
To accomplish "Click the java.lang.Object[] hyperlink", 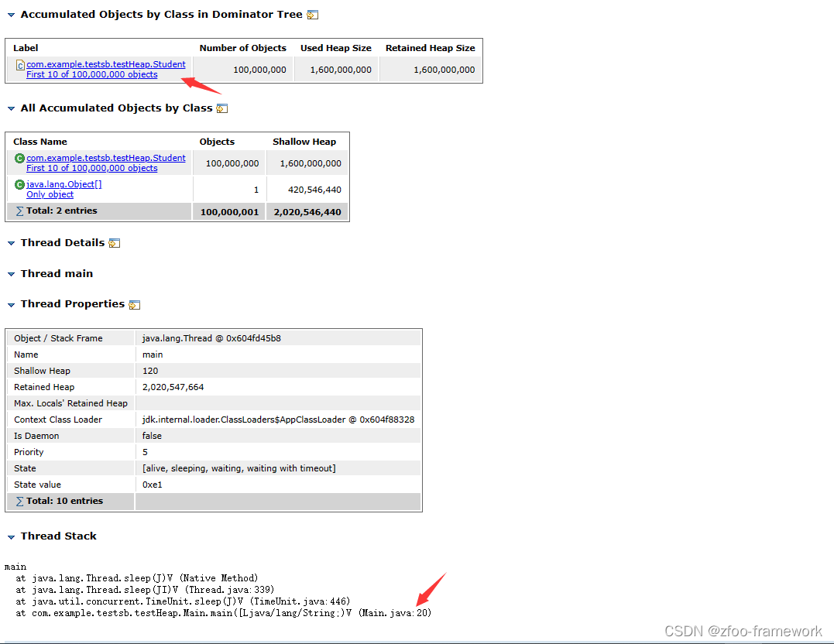I will point(63,183).
